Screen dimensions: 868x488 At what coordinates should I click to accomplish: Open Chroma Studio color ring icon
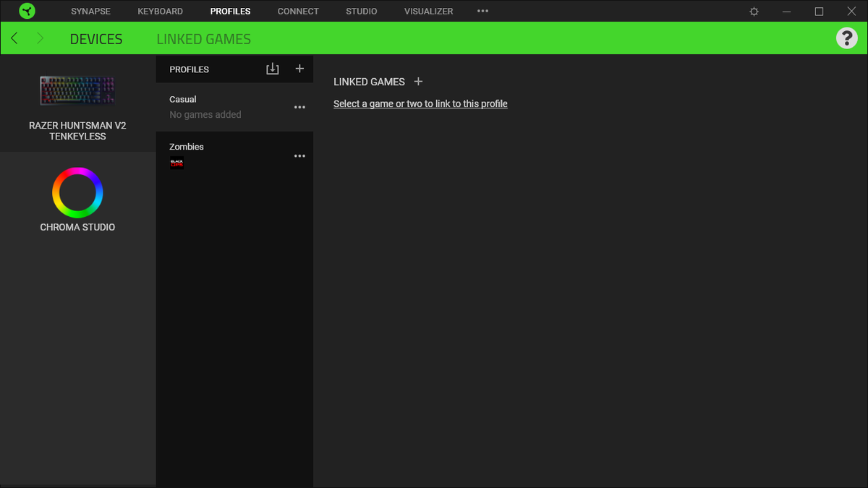(x=77, y=192)
